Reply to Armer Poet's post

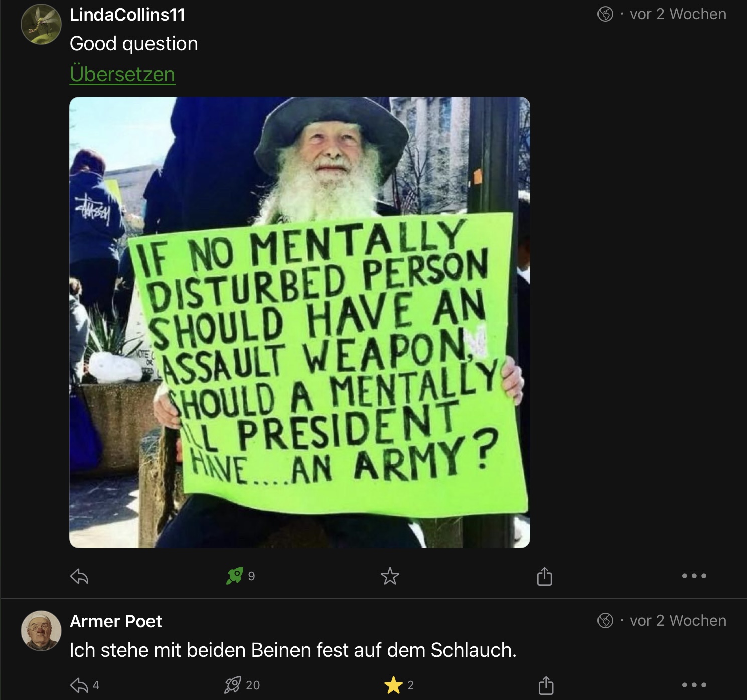(79, 685)
